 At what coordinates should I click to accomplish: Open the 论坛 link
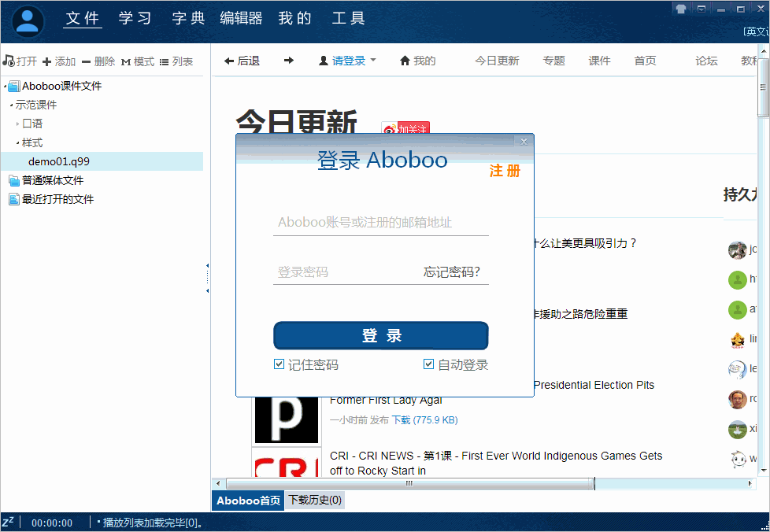tap(706, 61)
